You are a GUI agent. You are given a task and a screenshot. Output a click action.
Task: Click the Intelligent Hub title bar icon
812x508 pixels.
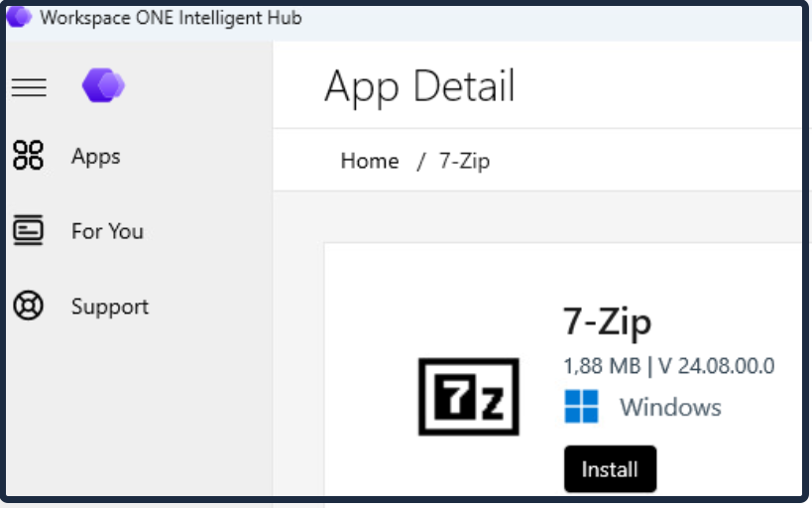(x=19, y=17)
